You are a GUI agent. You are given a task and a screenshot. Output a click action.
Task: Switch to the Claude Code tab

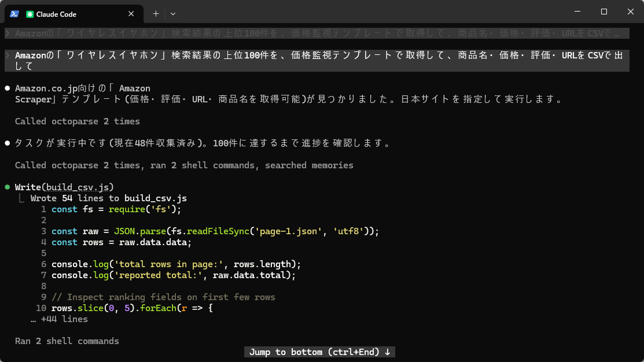[x=74, y=14]
